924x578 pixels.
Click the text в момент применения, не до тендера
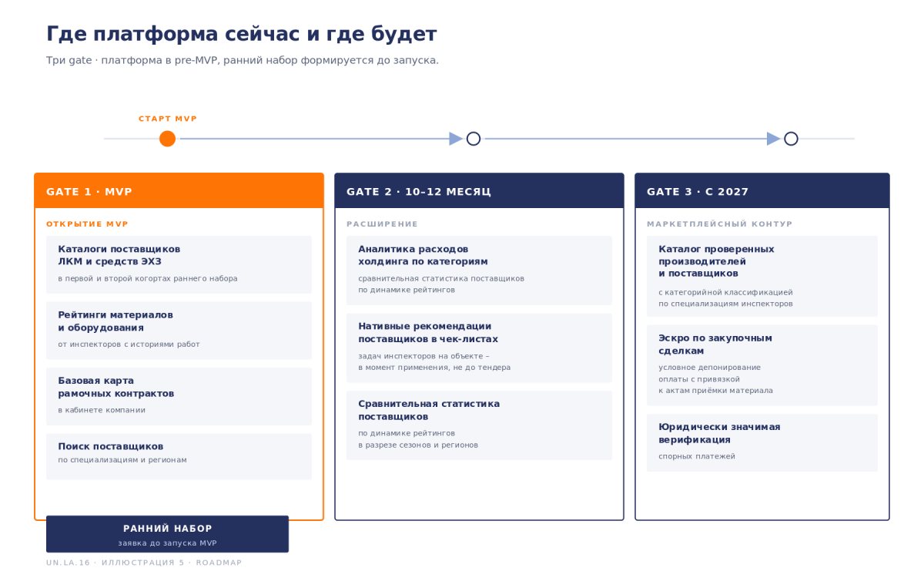[x=434, y=368]
